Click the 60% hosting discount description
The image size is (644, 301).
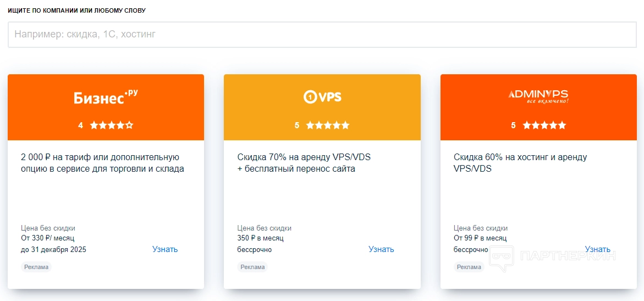pos(520,163)
